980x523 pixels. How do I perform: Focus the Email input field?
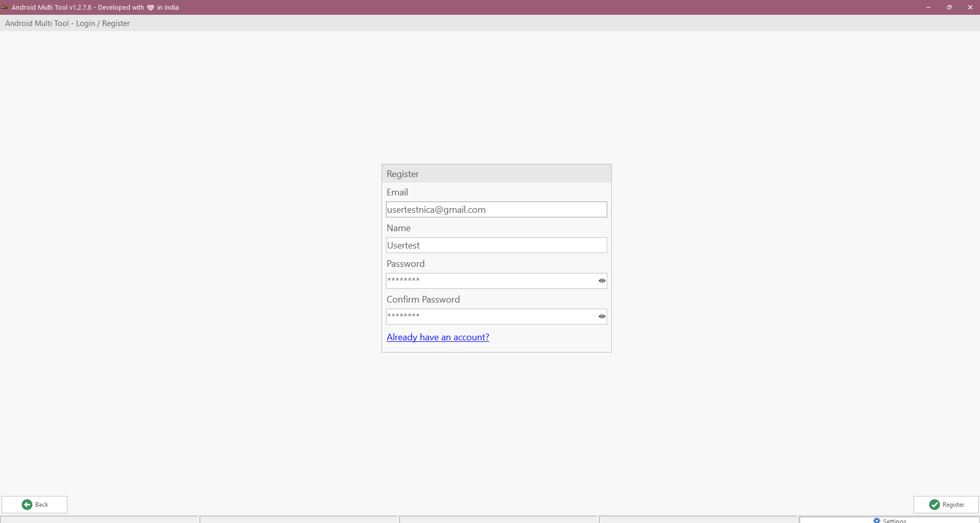tap(495, 210)
